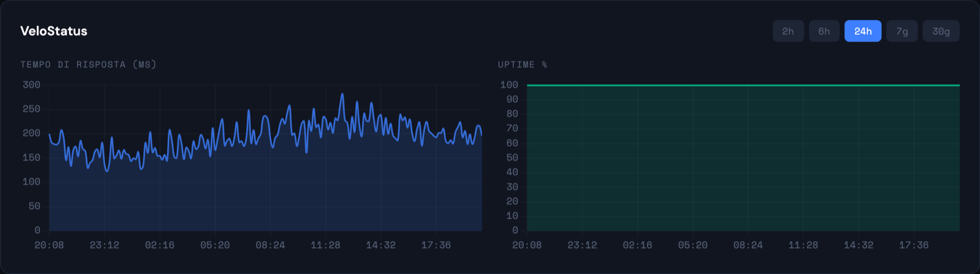Select the active 24h range button

tap(863, 31)
